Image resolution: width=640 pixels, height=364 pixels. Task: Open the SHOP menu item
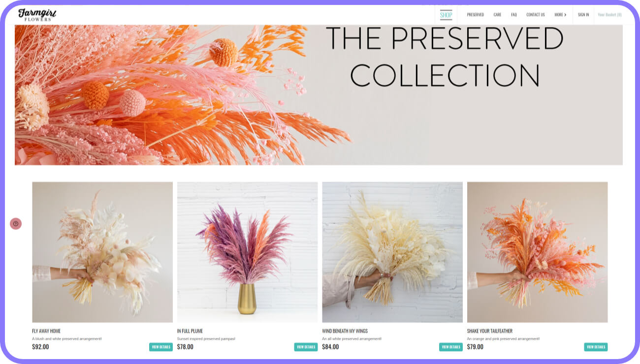point(446,15)
